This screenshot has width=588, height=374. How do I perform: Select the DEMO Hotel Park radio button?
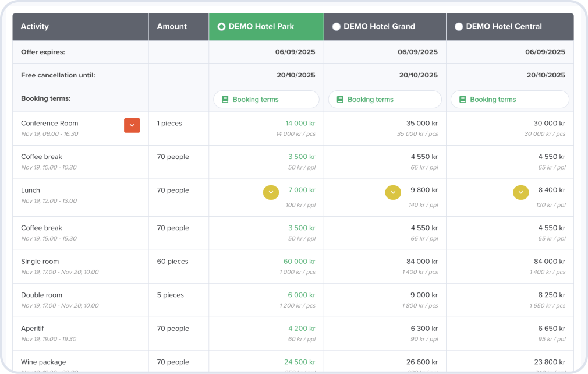(221, 27)
